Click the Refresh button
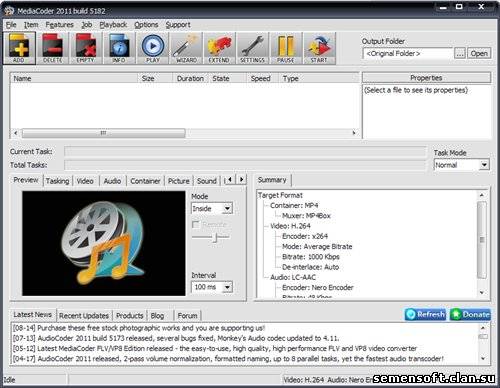The width and height of the screenshot is (500, 388). point(425,314)
